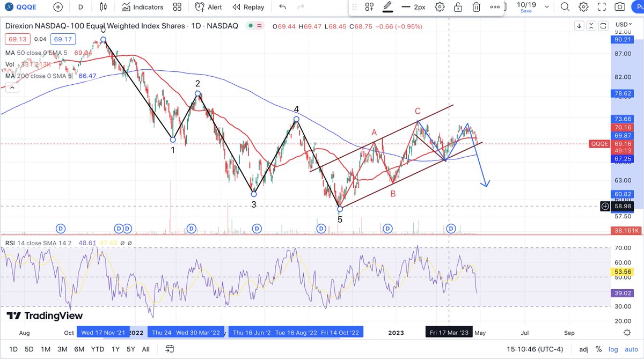Screen dimensions: 644x359
Task: Delete the selected drawing with trash icon
Action: [476, 7]
